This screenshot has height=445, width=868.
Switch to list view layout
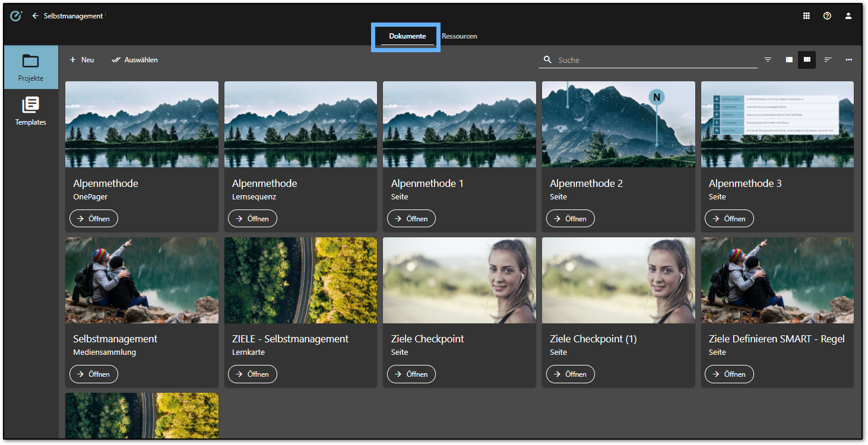click(789, 60)
